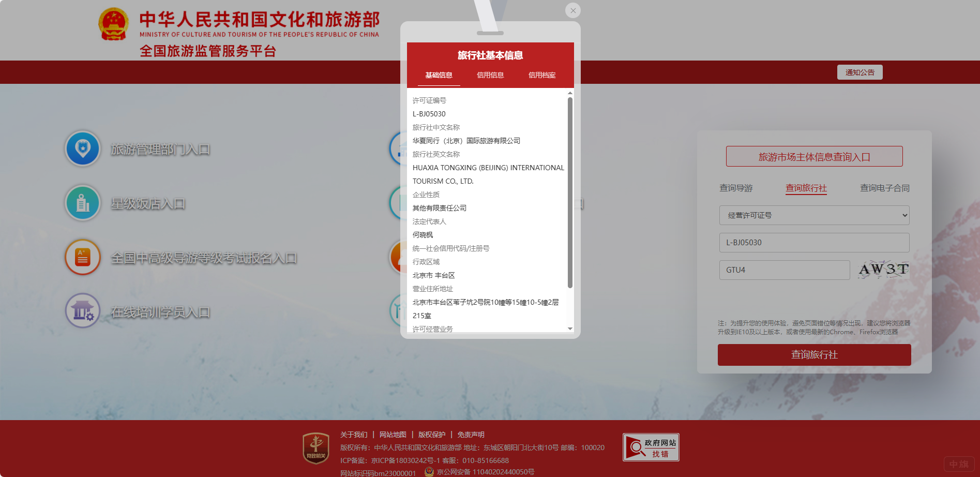Click the 政府网站找错 error-report badge
Viewport: 980px width, 477px height.
click(651, 446)
